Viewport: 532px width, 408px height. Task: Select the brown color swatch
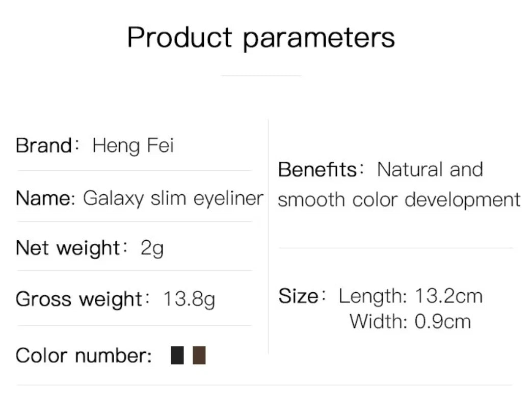[x=199, y=355]
